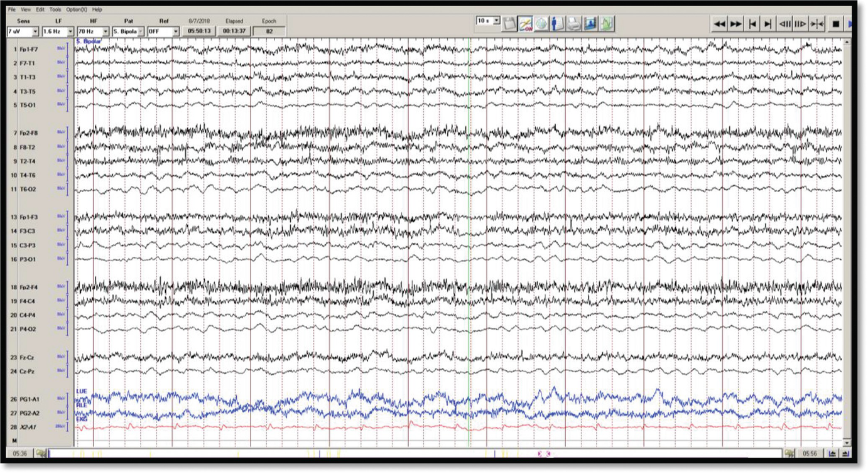Open the head map globe icon
Screen dimensions: 868x474
click(x=541, y=24)
